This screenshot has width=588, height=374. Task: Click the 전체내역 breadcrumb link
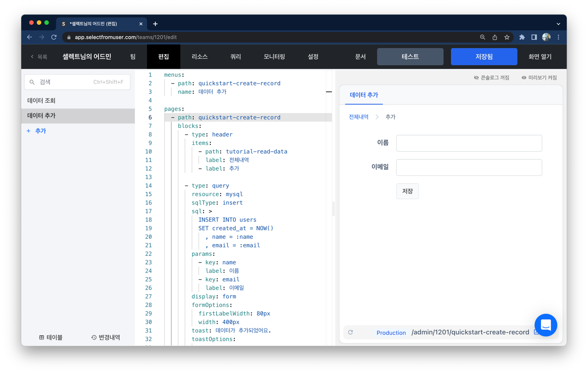[x=359, y=117]
